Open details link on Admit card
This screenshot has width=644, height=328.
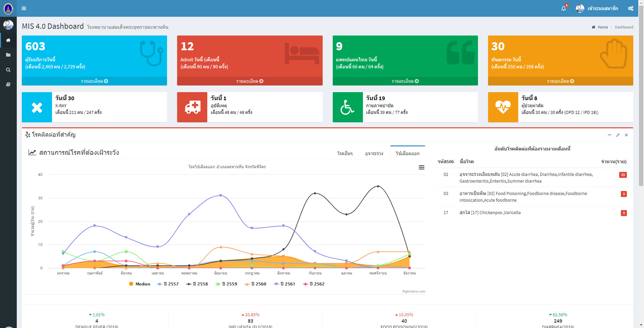click(250, 81)
